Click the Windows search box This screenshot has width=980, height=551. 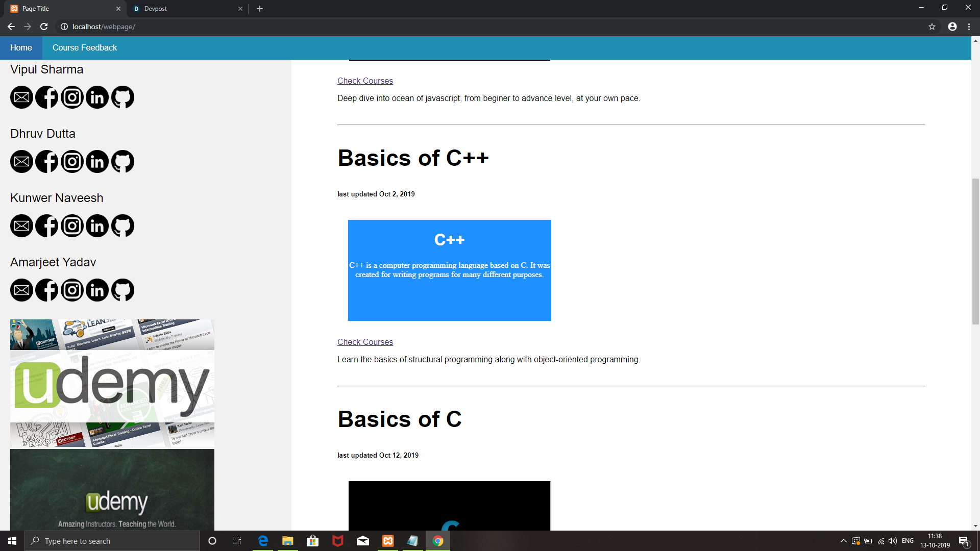pyautogui.click(x=112, y=541)
